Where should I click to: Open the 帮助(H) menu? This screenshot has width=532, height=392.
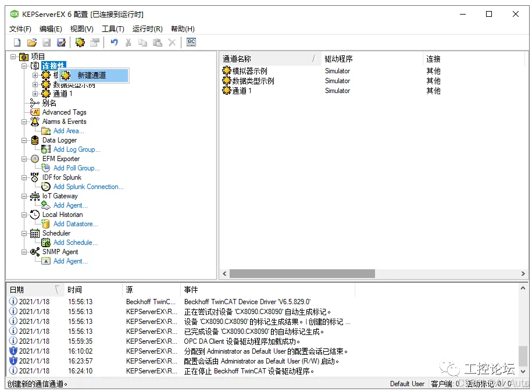183,29
